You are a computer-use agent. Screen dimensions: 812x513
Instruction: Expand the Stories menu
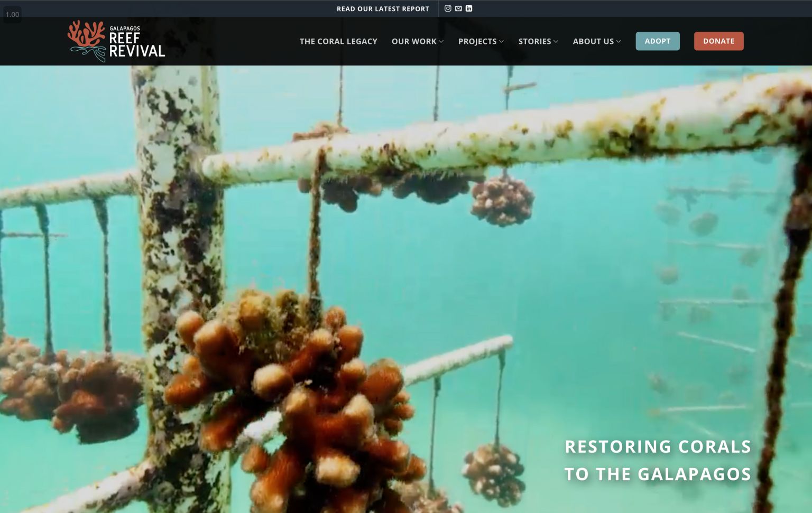click(x=538, y=41)
